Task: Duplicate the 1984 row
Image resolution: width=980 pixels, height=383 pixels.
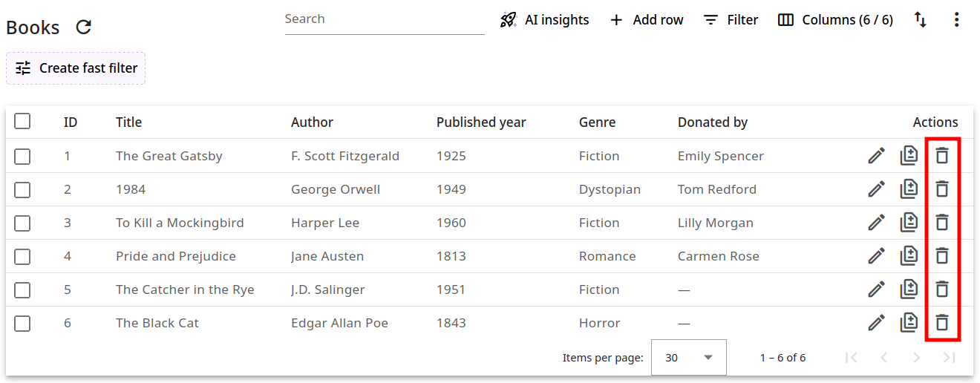Action: tap(909, 189)
